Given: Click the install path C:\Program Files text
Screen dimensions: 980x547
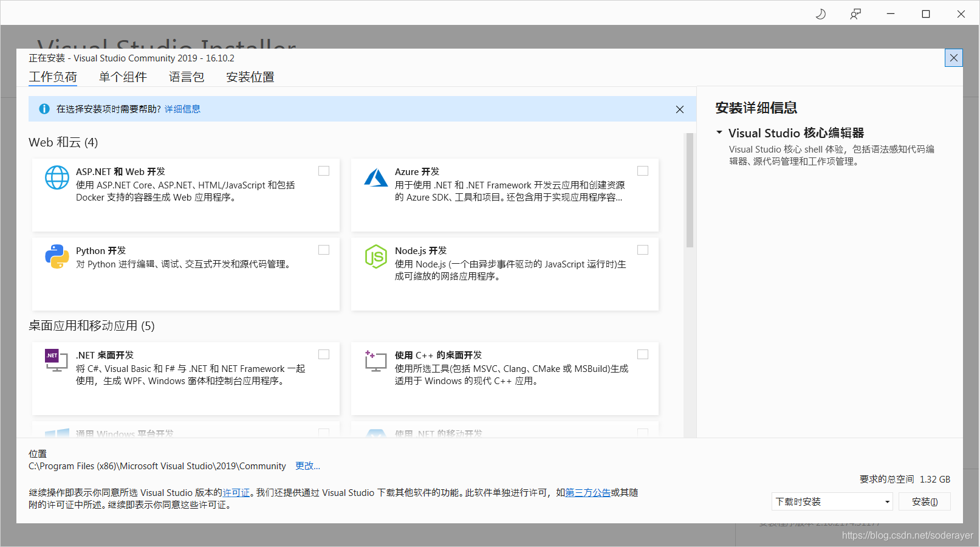Looking at the screenshot, I should pyautogui.click(x=157, y=466).
